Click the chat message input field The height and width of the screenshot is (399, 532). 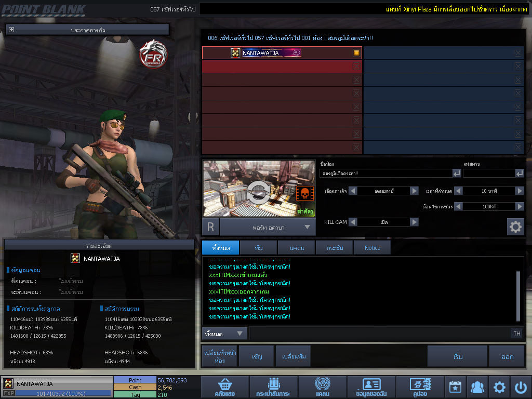click(380, 334)
